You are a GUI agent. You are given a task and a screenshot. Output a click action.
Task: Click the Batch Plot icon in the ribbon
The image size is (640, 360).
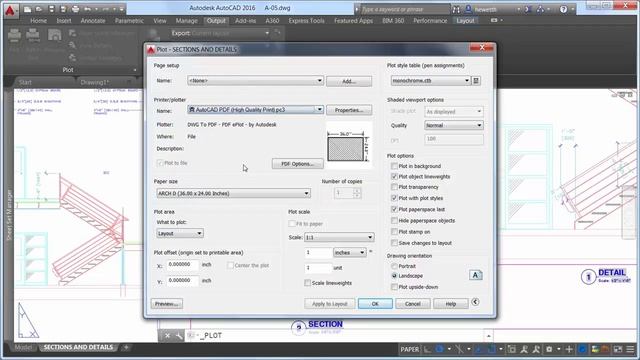click(33, 36)
